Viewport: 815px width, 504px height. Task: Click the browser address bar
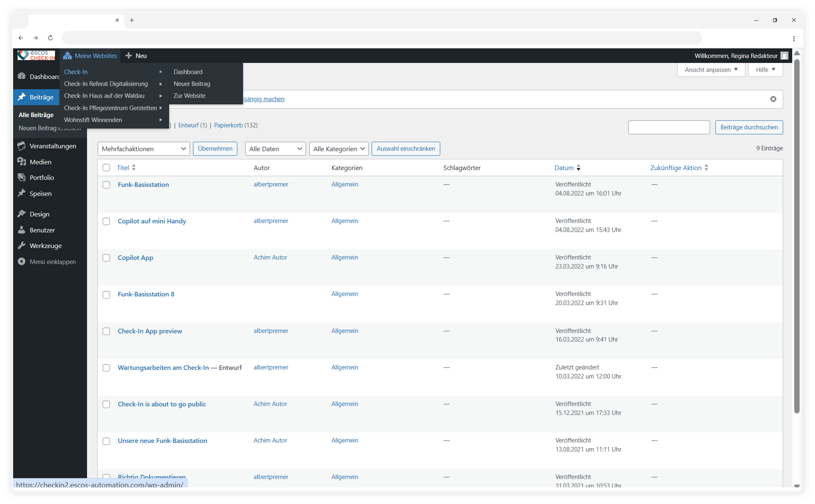point(382,38)
